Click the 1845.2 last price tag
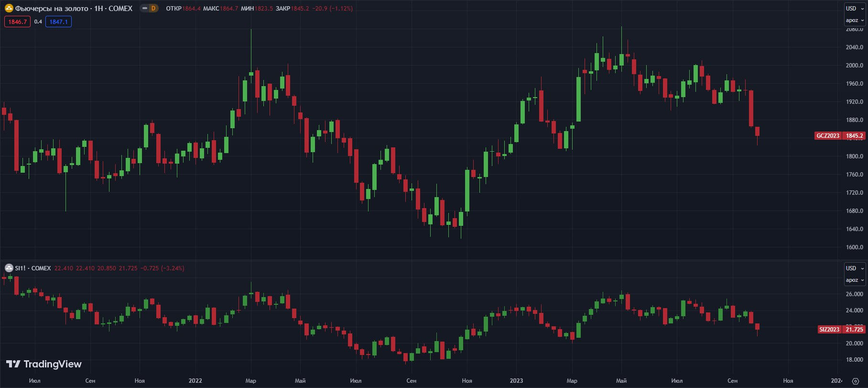This screenshot has height=388, width=868. 854,136
